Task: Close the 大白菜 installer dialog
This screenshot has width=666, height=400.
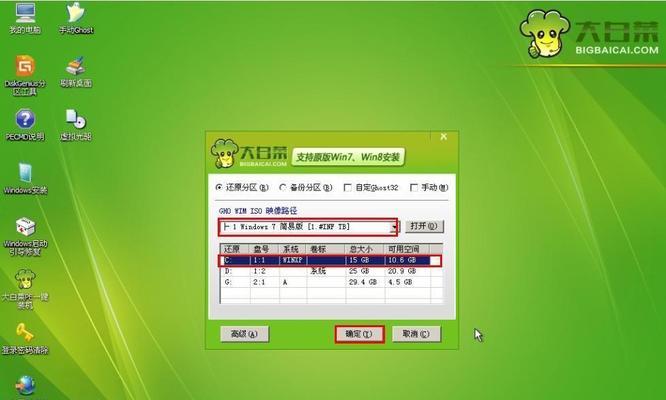Action: [443, 137]
